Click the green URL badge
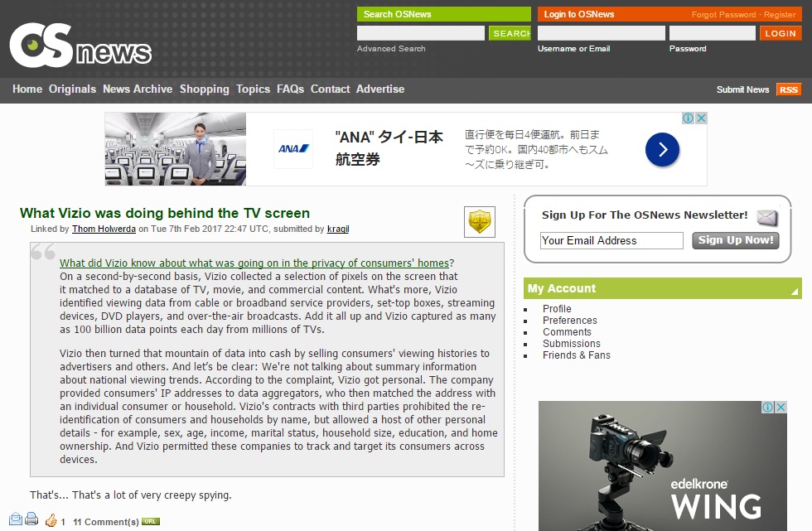This screenshot has width=812, height=531. 150,522
